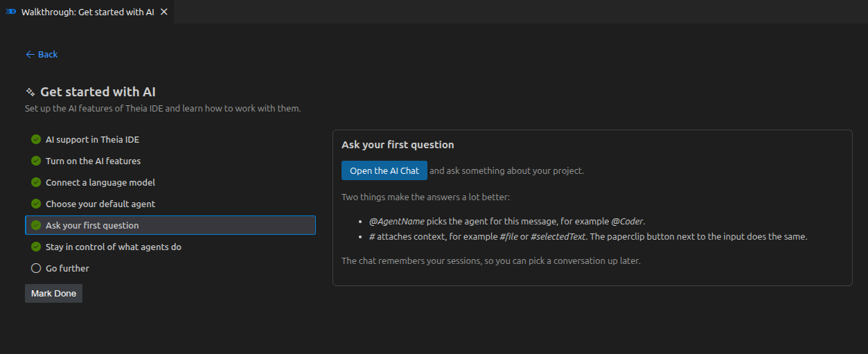Click 'and ask something about your project' text
Viewport: 868px width, 354px height.
pos(507,170)
